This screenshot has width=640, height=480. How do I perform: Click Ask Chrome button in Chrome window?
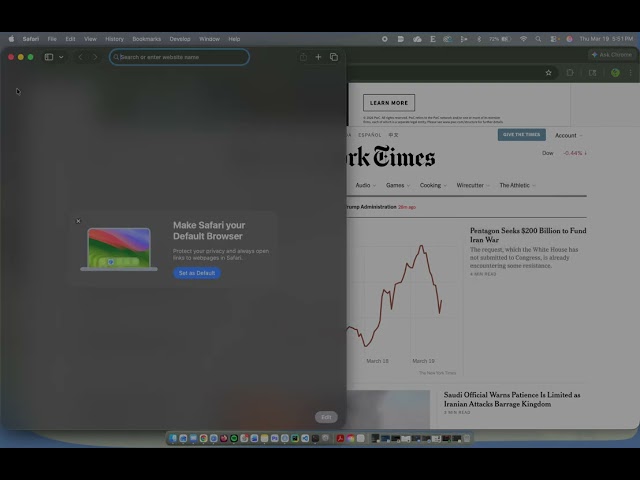coord(612,54)
